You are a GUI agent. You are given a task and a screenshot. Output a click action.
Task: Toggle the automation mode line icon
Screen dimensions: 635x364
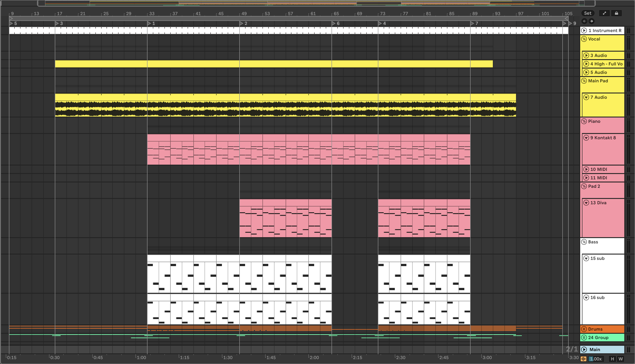604,13
